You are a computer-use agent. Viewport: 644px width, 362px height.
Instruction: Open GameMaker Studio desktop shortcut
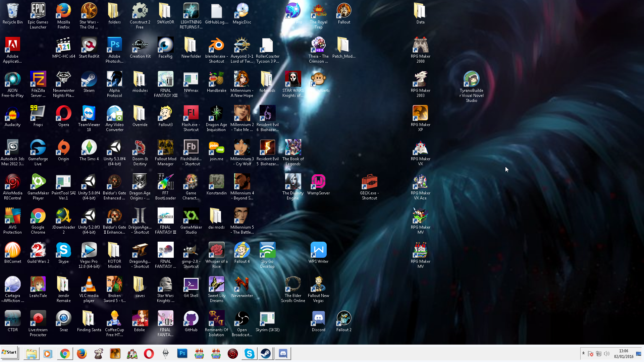(x=191, y=221)
